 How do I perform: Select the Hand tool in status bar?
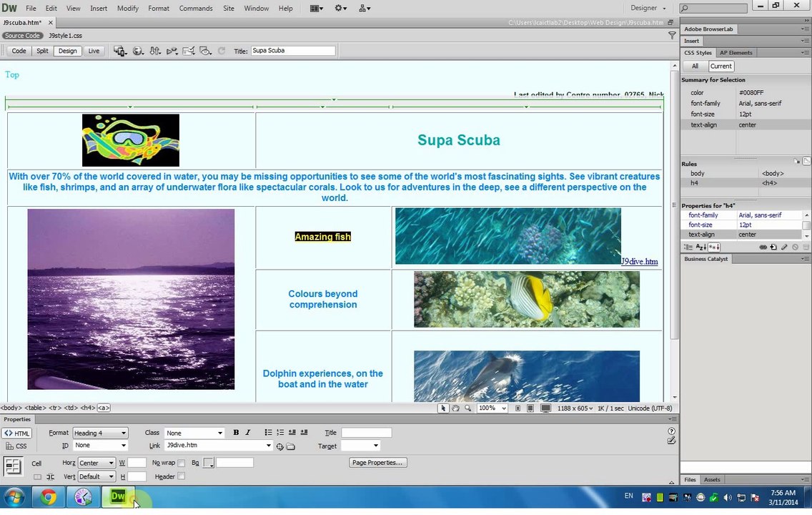455,408
